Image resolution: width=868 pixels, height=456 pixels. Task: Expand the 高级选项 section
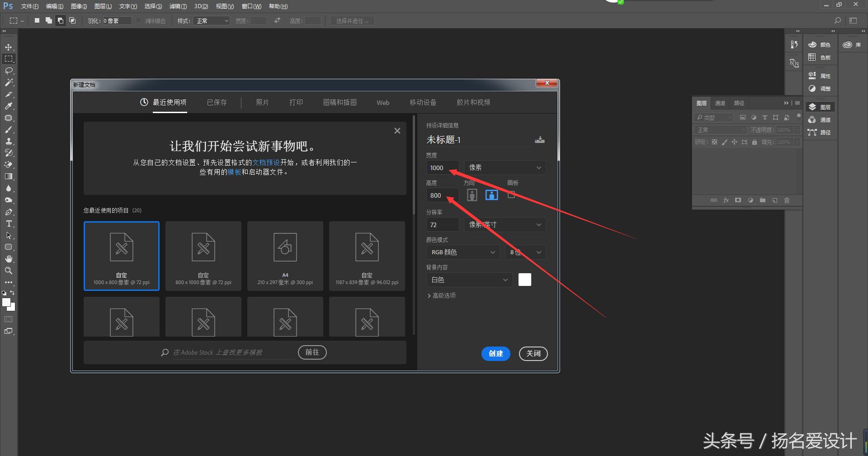[442, 295]
